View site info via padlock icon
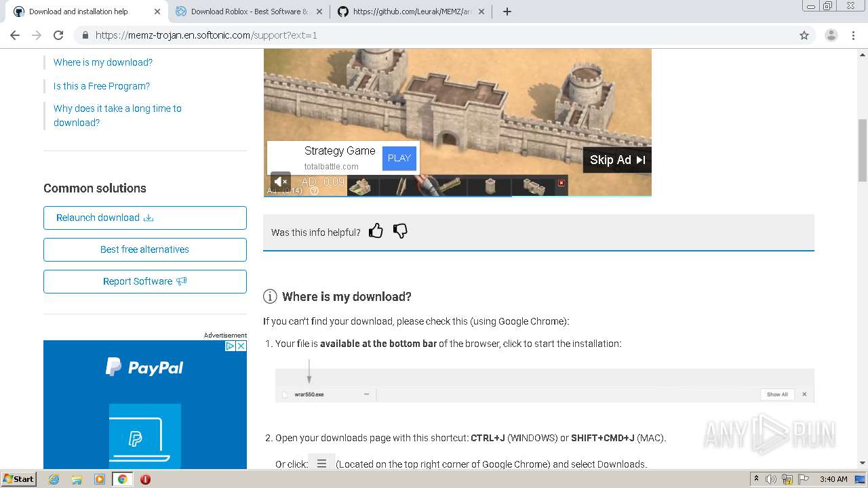The height and width of the screenshot is (488, 868). [85, 35]
